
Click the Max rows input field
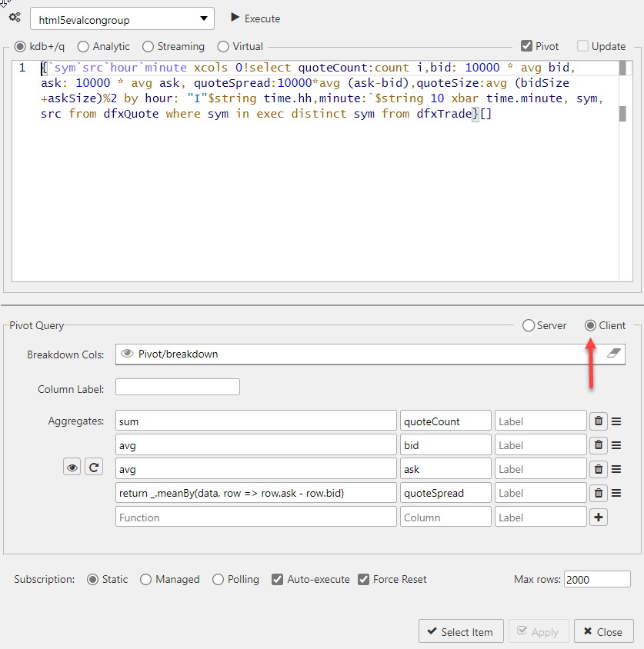pos(597,579)
